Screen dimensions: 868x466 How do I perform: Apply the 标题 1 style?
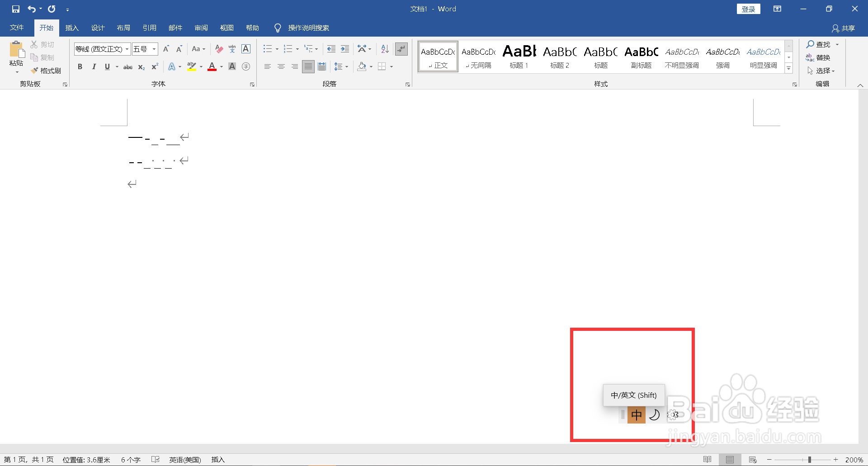click(x=519, y=57)
